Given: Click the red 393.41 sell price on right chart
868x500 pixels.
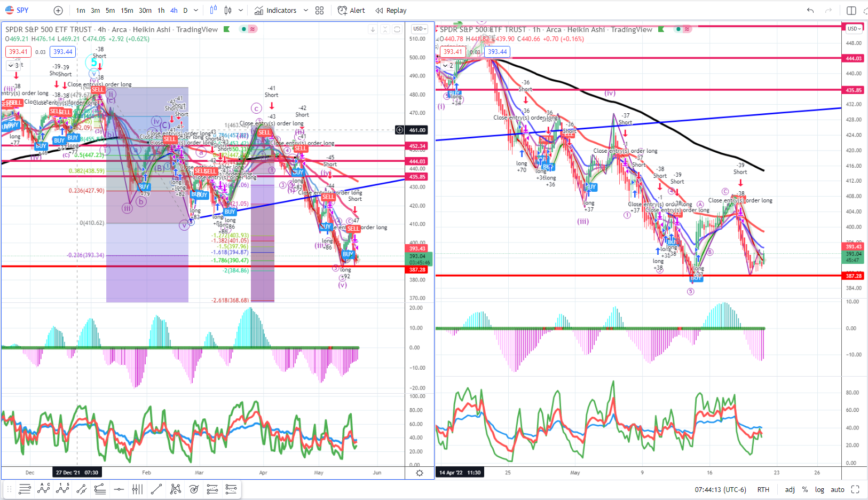Looking at the screenshot, I should point(453,52).
